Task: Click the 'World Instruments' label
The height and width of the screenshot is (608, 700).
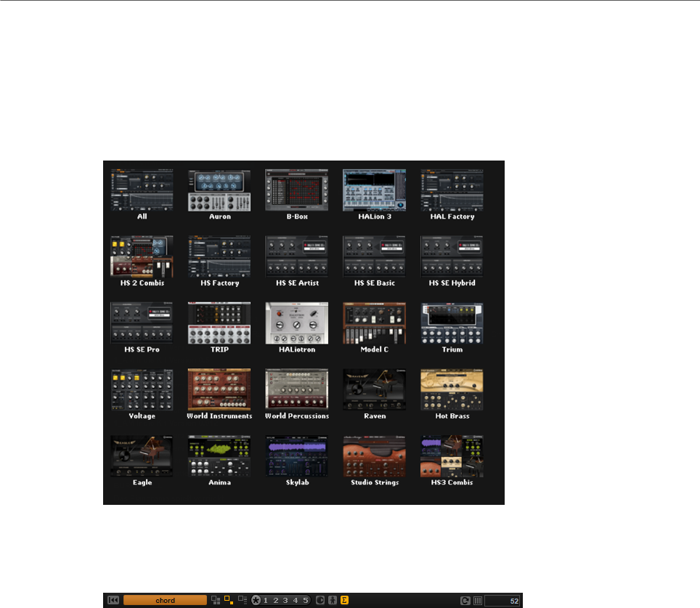Action: [219, 416]
